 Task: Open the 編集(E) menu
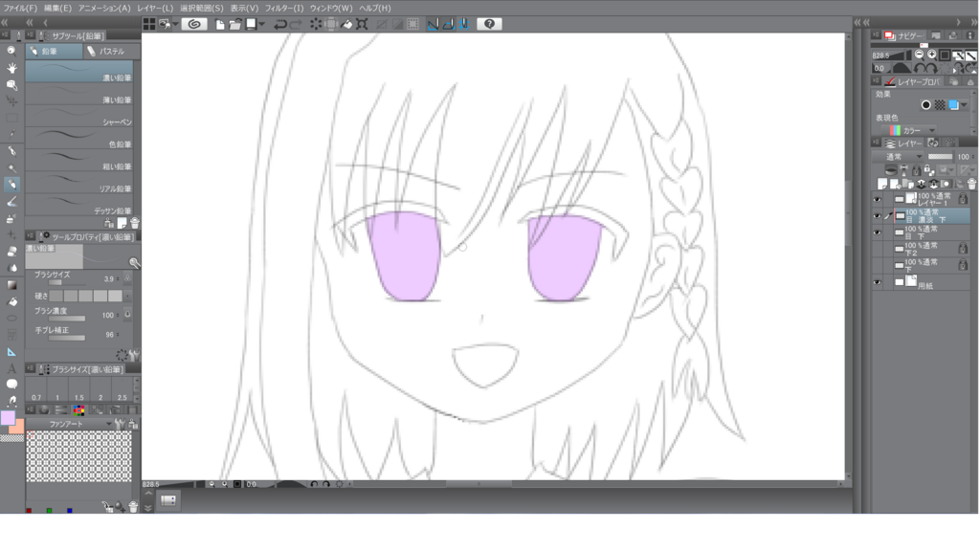(57, 8)
